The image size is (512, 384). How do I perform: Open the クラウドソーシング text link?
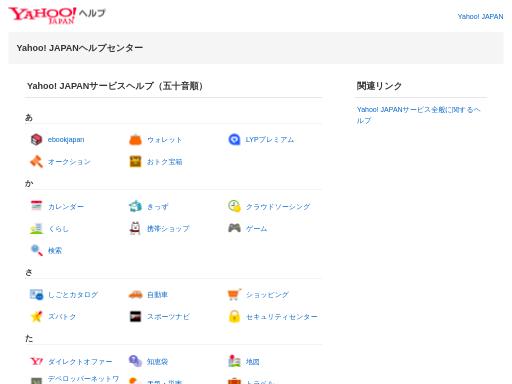point(278,207)
